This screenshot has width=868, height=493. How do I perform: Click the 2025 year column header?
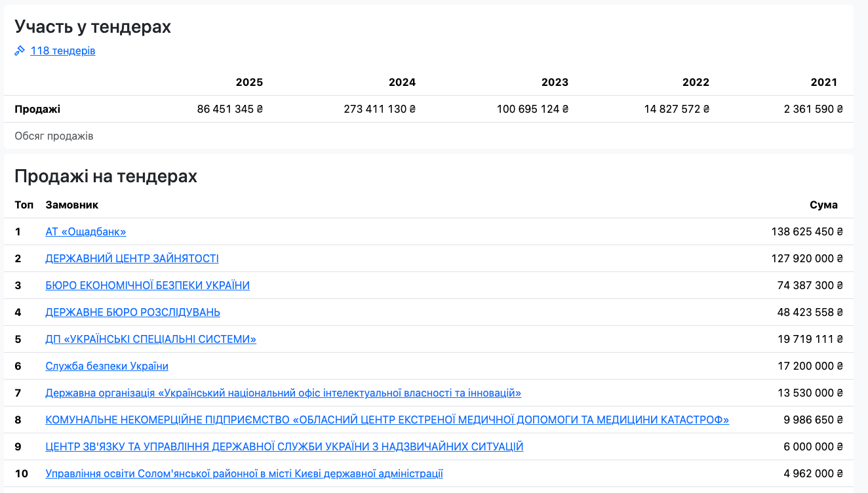click(249, 82)
